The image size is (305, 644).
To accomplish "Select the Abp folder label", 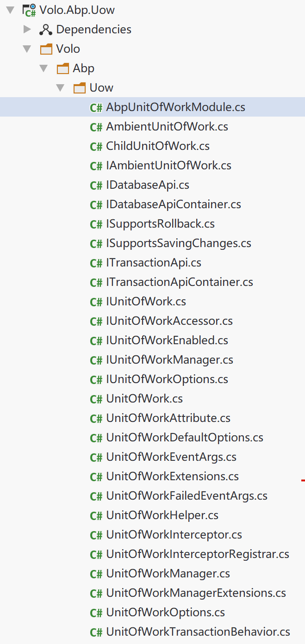I will 84,68.
